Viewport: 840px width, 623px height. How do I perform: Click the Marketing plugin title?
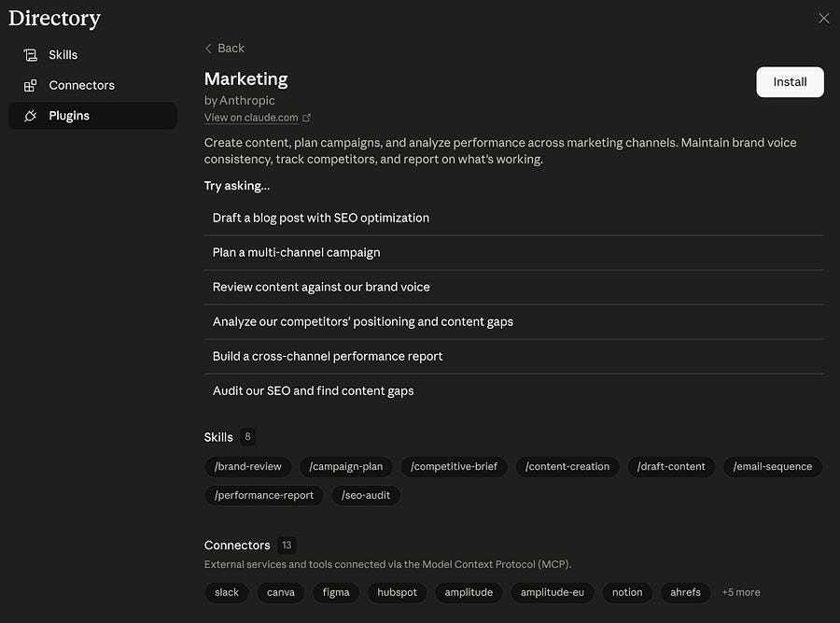coord(245,78)
